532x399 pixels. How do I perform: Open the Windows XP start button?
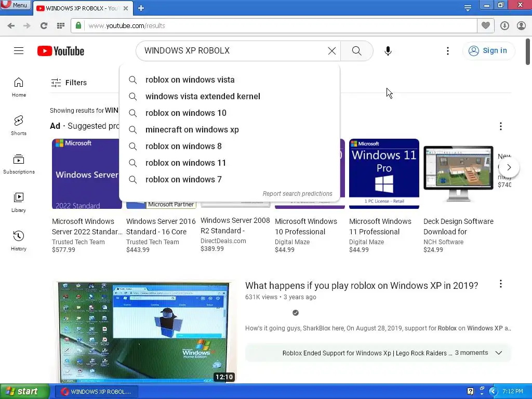tap(25, 392)
